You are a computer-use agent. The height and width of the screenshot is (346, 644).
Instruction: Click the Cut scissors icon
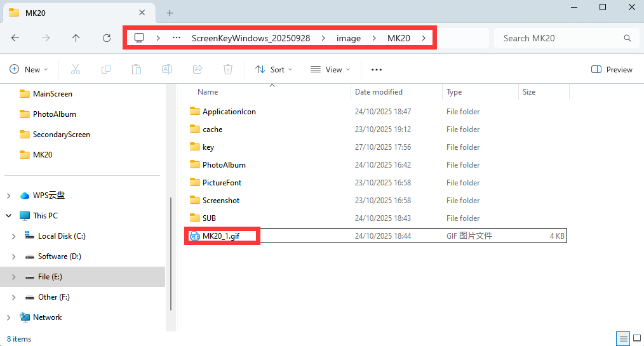point(76,69)
